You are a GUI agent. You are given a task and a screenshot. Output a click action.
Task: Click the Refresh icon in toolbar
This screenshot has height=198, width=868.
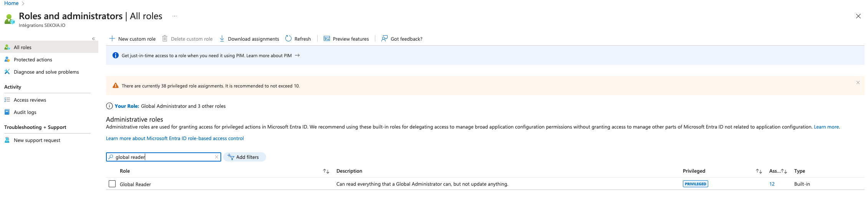point(288,39)
